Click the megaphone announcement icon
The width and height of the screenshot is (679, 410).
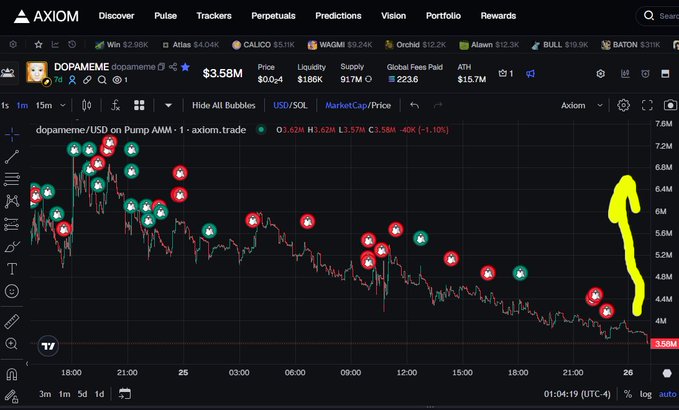pyautogui.click(x=530, y=74)
